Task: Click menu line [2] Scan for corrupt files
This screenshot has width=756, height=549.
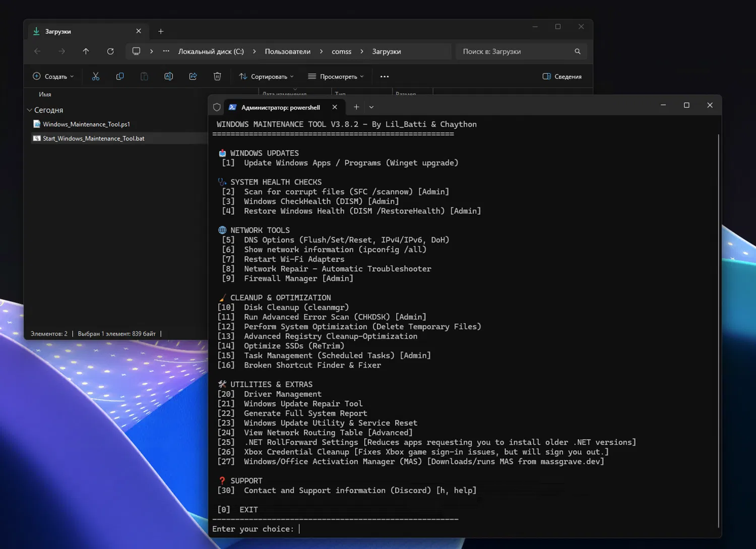Action: tap(335, 192)
